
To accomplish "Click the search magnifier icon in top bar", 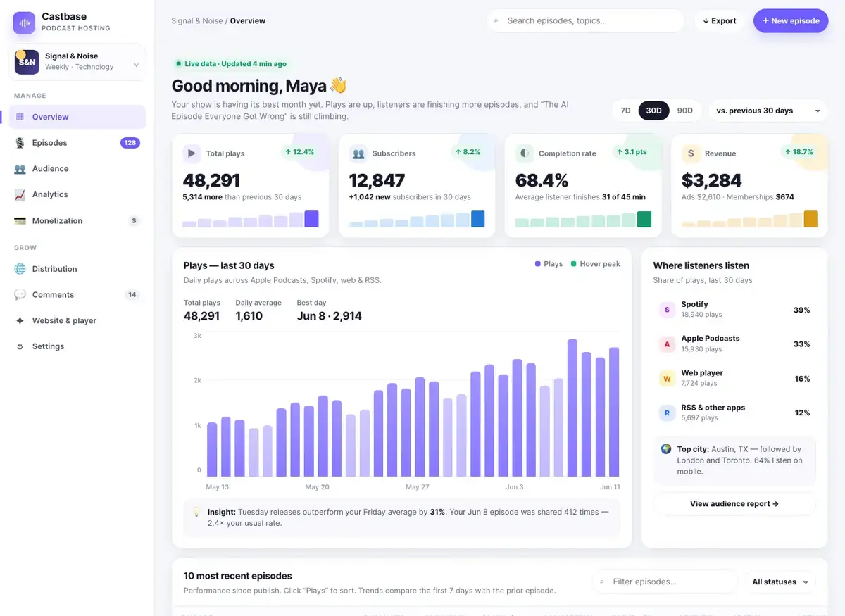I will coord(496,21).
